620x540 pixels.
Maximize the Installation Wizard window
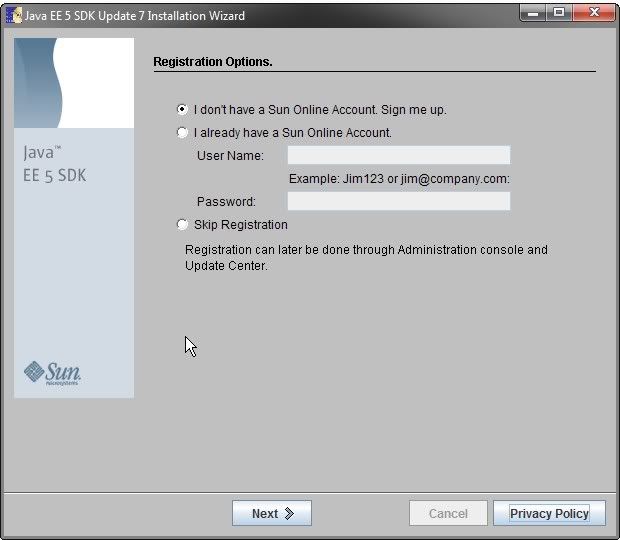click(x=558, y=14)
